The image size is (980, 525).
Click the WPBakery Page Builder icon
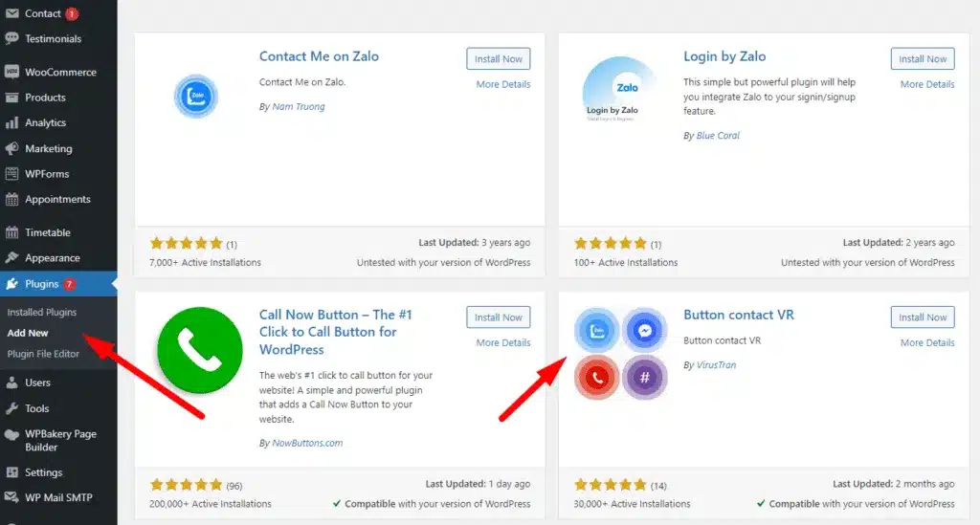coord(11,435)
